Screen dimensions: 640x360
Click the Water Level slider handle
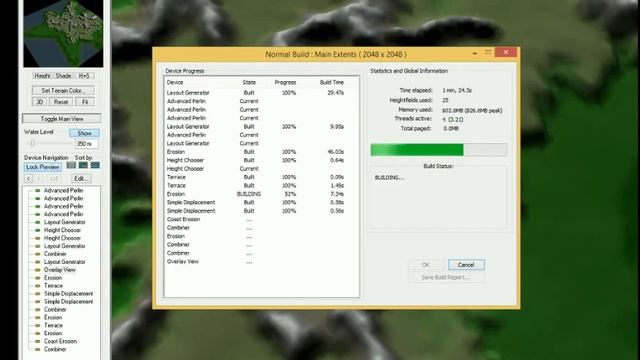[x=33, y=143]
